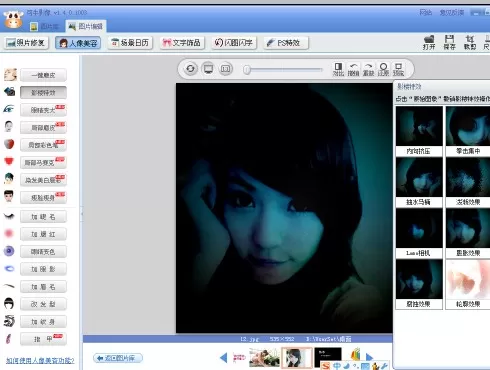490x370 pixels.
Task: Click the 局部马赛克 mosaic button
Action: [43, 163]
